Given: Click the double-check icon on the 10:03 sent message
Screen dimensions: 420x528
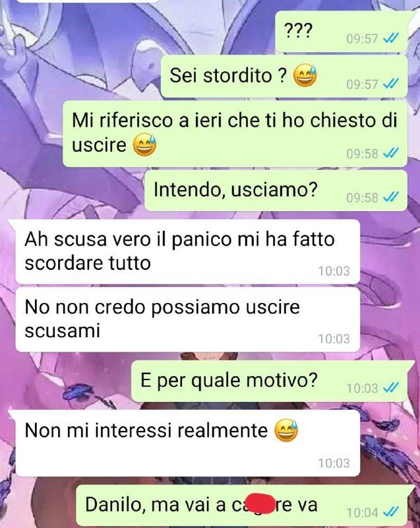Looking at the screenshot, I should [x=391, y=388].
